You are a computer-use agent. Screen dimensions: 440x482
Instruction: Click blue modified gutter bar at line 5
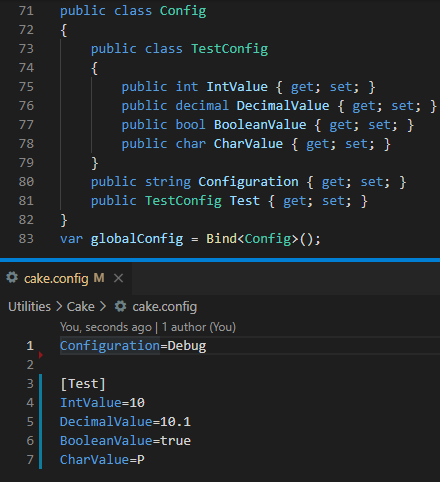[40, 422]
